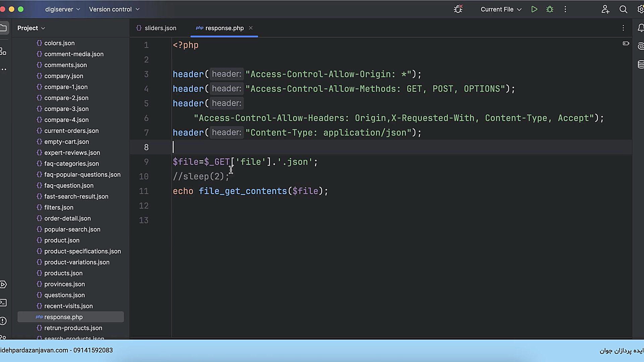This screenshot has height=362, width=644.
Task: Open the Problems tool window icon
Action: [x=3, y=321]
